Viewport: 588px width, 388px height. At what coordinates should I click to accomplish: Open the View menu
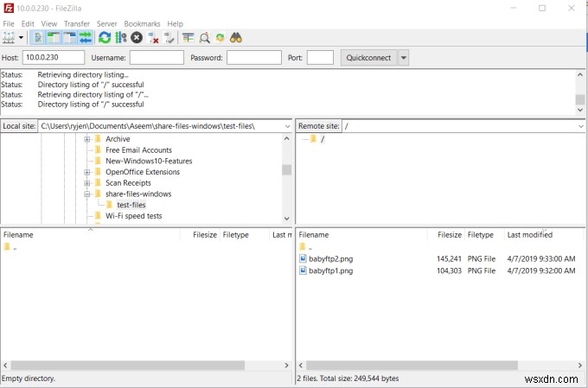tap(49, 23)
